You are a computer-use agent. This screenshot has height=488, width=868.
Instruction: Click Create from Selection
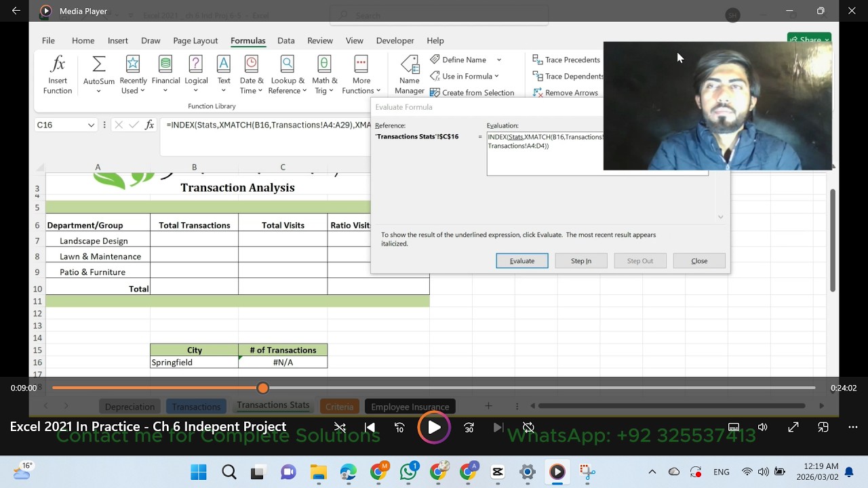472,93
